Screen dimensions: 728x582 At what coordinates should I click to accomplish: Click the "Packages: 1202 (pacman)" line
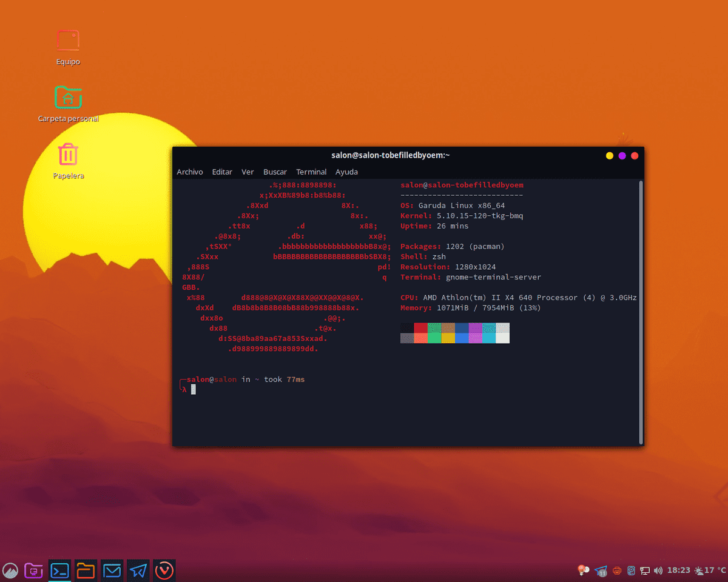(x=453, y=247)
